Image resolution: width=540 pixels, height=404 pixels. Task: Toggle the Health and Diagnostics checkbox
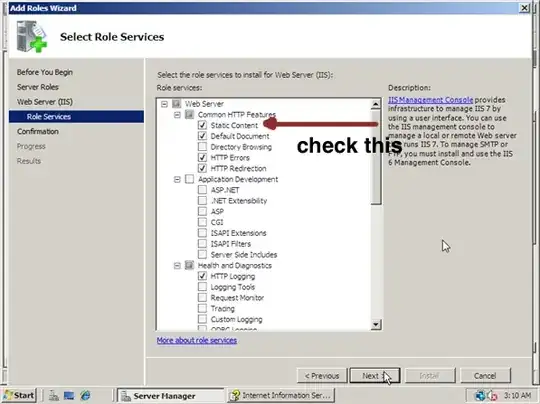coord(189,265)
